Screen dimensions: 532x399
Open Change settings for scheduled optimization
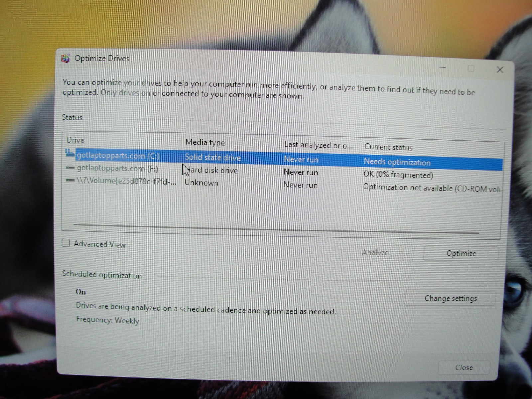click(x=451, y=299)
